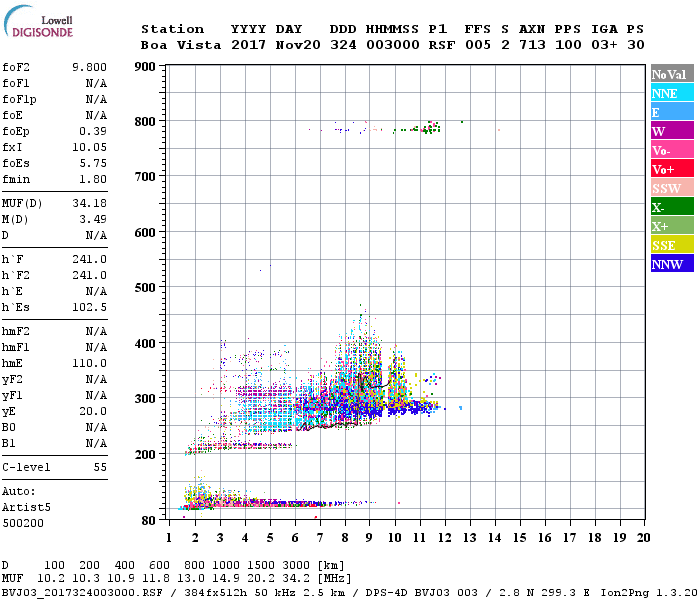Click the green echo cluster near 800 km
Image resolution: width=700 pixels, height=600 pixels.
(x=429, y=128)
